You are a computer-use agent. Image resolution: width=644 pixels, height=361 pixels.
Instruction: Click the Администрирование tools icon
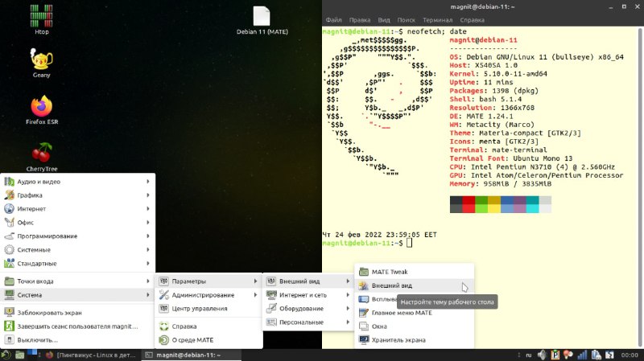pyautogui.click(x=164, y=294)
